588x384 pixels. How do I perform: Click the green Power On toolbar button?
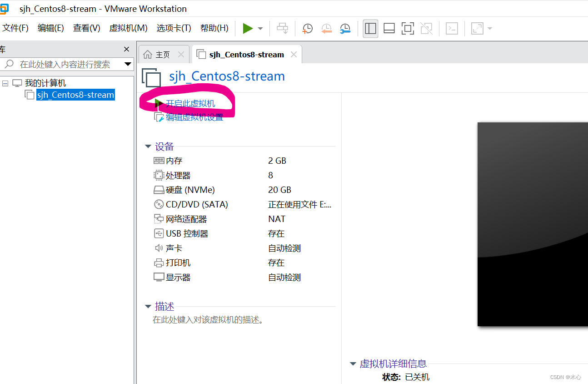pyautogui.click(x=248, y=29)
